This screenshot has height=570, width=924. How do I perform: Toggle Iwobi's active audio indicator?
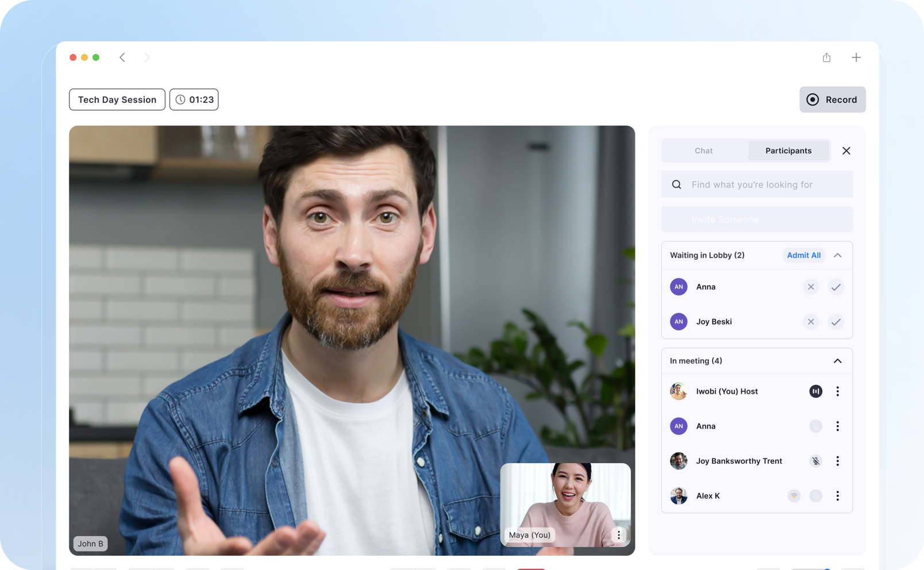[x=815, y=391]
